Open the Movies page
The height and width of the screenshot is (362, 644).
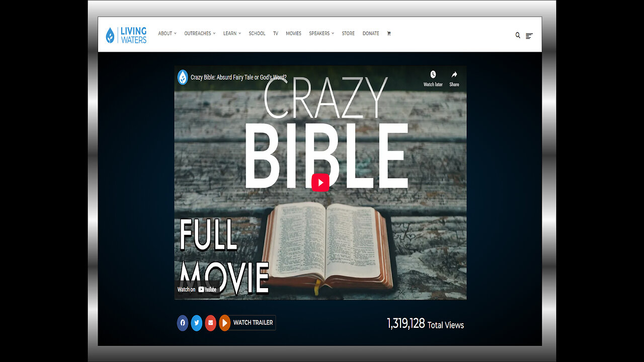294,34
